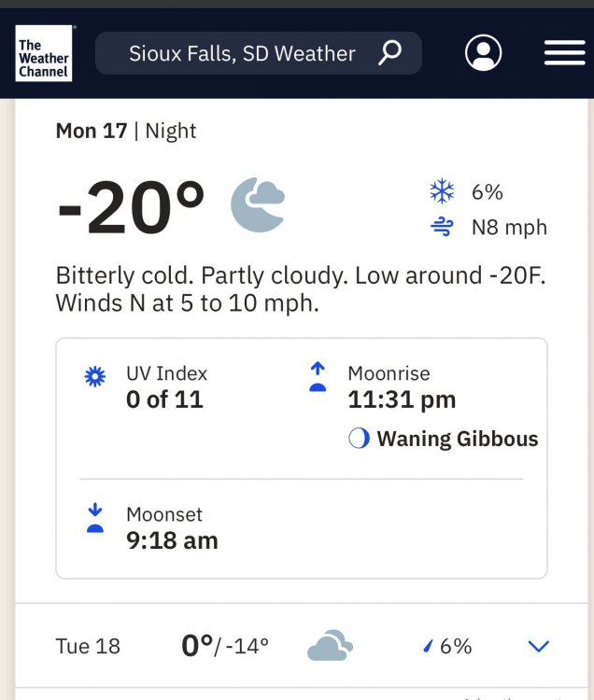Click the partly cloudy night moon icon
Screen dimensions: 594x700
[258, 205]
